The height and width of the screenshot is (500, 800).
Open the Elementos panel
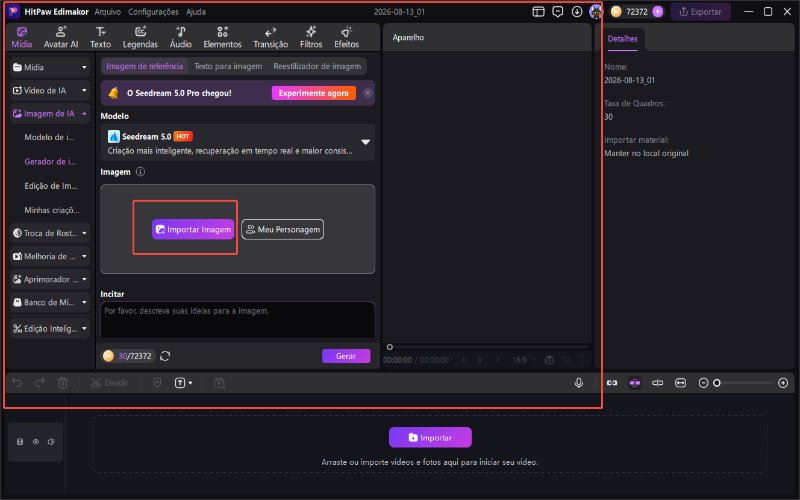click(222, 38)
